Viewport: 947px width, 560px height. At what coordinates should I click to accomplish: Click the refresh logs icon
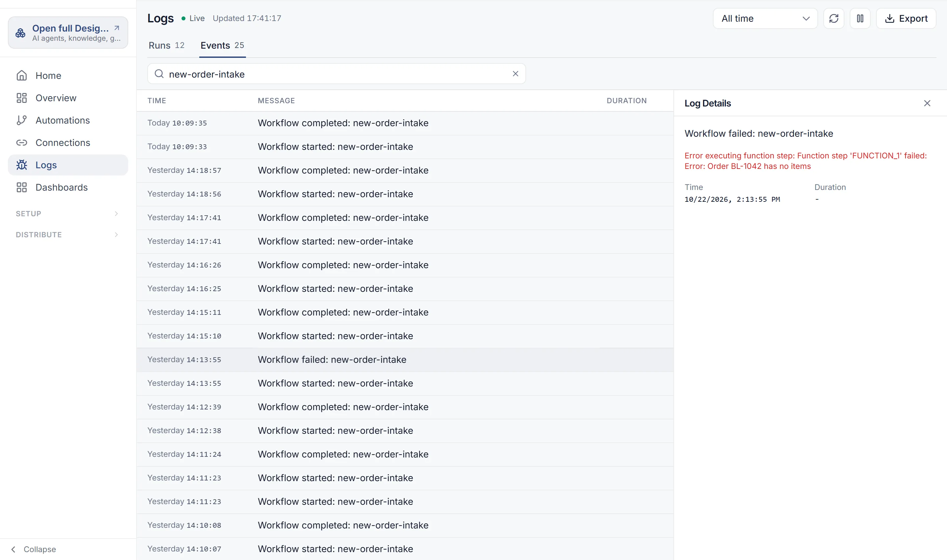(833, 18)
